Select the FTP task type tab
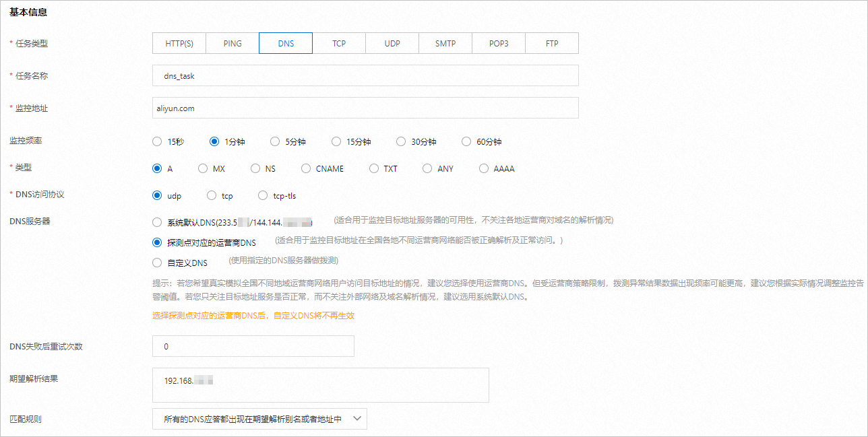The height and width of the screenshot is (437, 868). pos(552,43)
